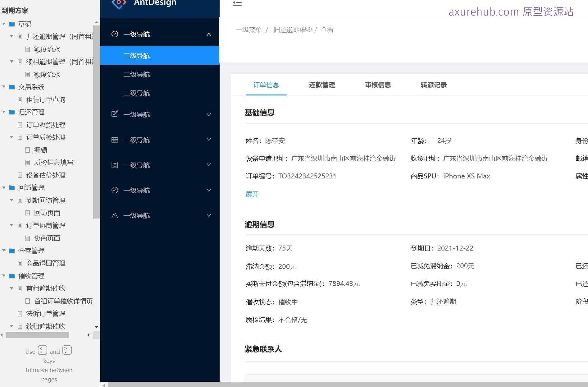Switch to the 还款管理 tab
The height and width of the screenshot is (387, 588).
322,85
